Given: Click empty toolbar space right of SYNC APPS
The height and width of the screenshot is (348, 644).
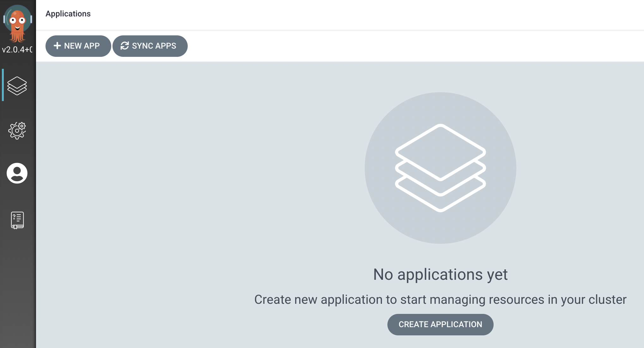Looking at the screenshot, I should click(x=411, y=46).
